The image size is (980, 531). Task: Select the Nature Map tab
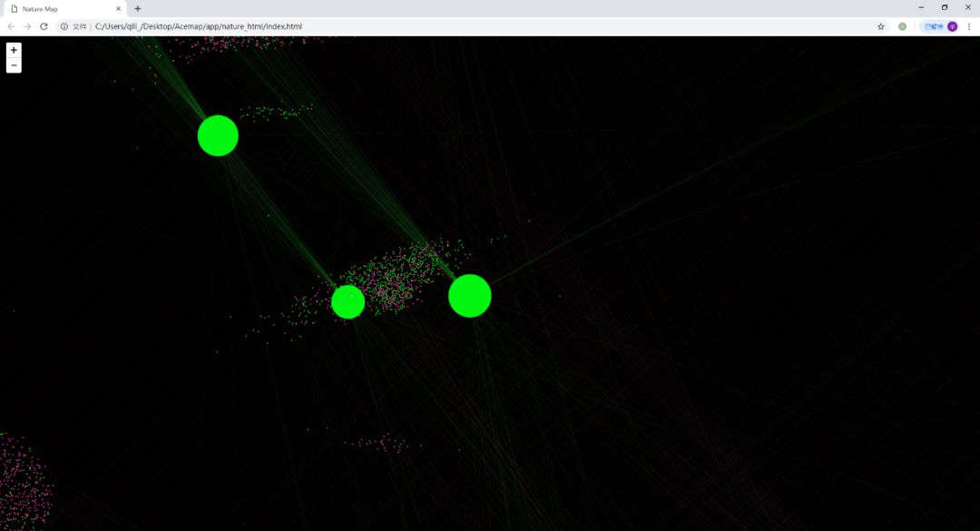coord(65,9)
